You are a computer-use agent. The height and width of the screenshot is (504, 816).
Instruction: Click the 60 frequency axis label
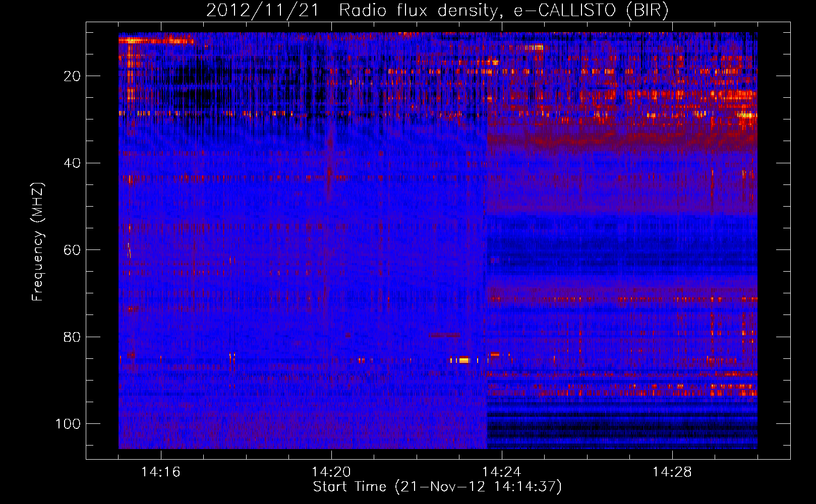click(x=72, y=250)
